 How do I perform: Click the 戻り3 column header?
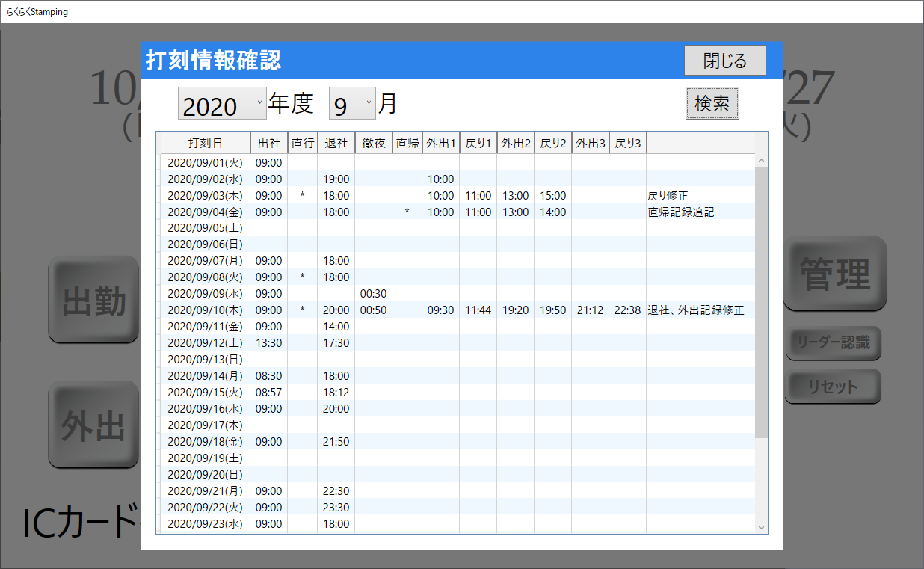coord(627,143)
